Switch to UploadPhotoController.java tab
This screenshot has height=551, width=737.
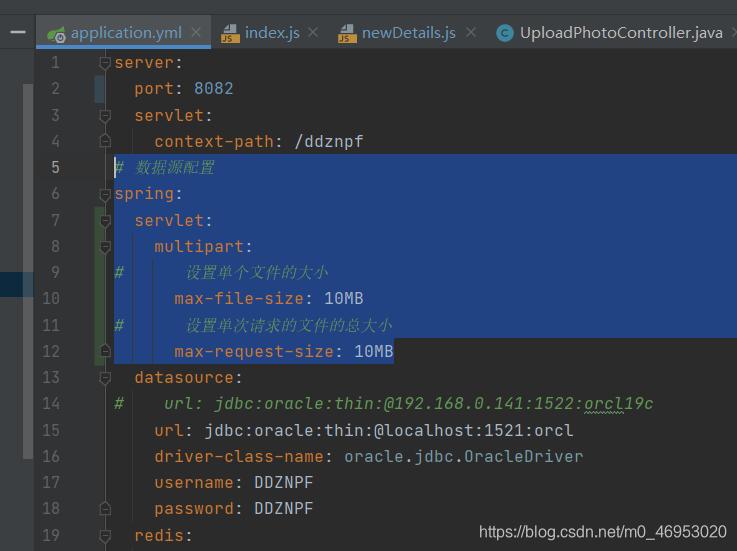621,32
